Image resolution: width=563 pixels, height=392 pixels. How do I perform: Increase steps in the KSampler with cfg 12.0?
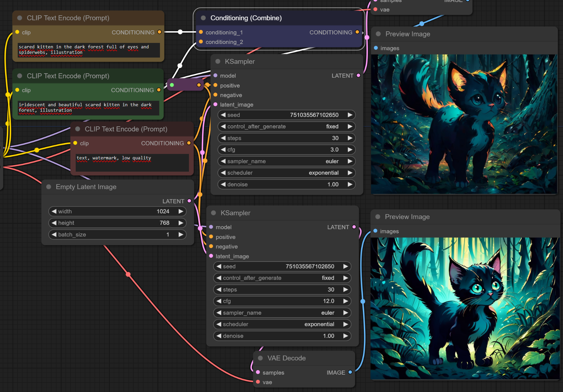click(x=345, y=289)
